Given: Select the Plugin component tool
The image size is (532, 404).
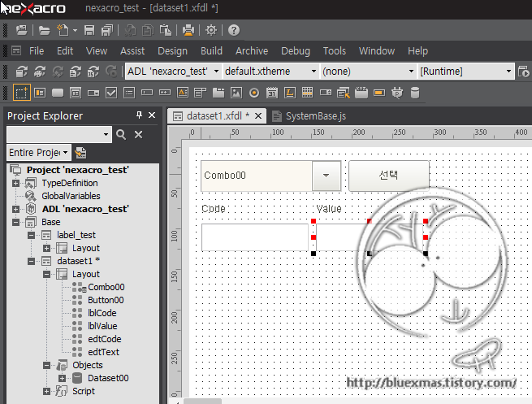Looking at the screenshot, I should pos(397,93).
